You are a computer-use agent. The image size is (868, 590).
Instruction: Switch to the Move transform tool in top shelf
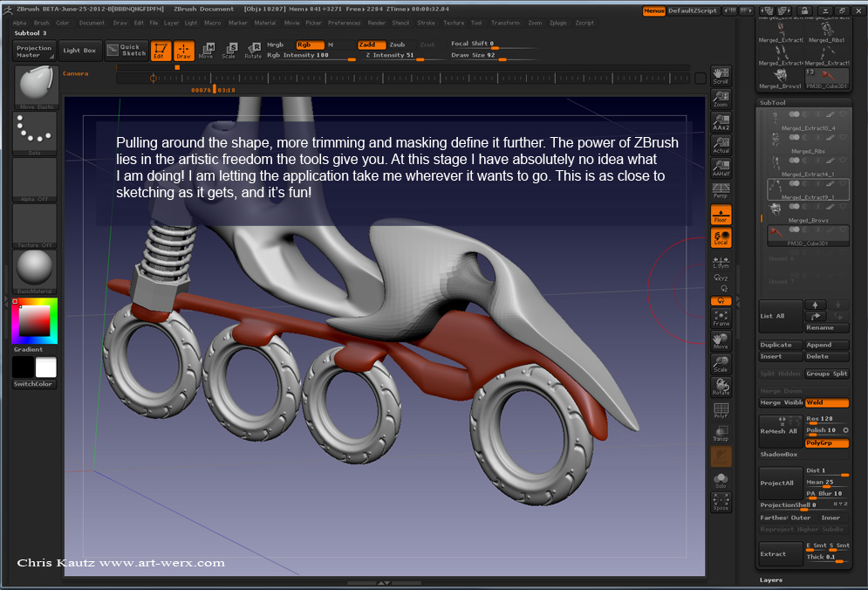[x=207, y=51]
